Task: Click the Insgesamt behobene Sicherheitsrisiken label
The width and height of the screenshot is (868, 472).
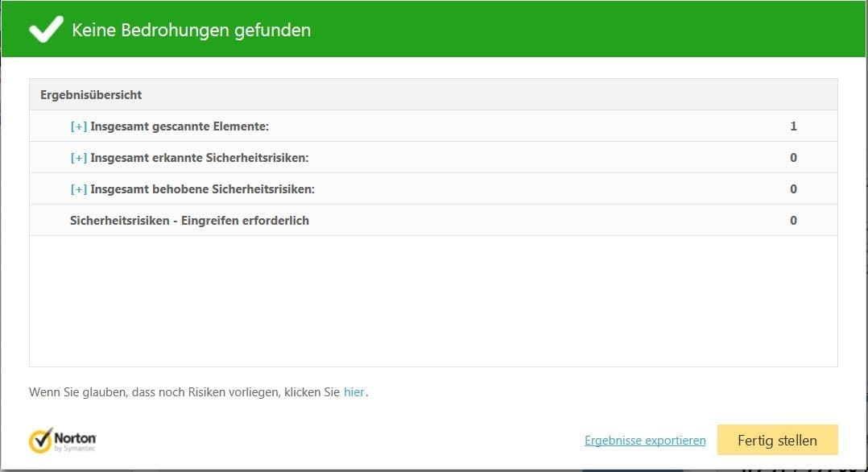Action: (x=203, y=189)
